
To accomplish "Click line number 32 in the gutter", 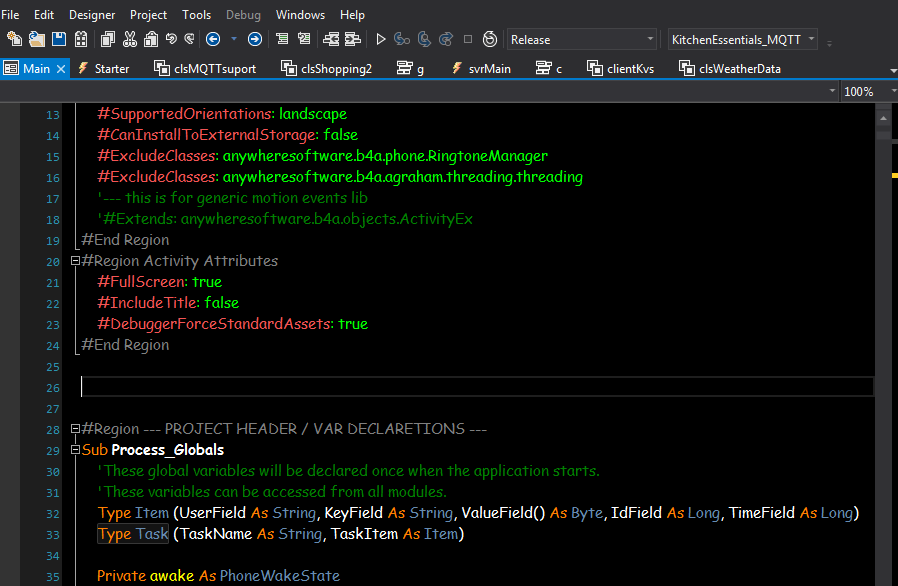I will coord(53,514).
